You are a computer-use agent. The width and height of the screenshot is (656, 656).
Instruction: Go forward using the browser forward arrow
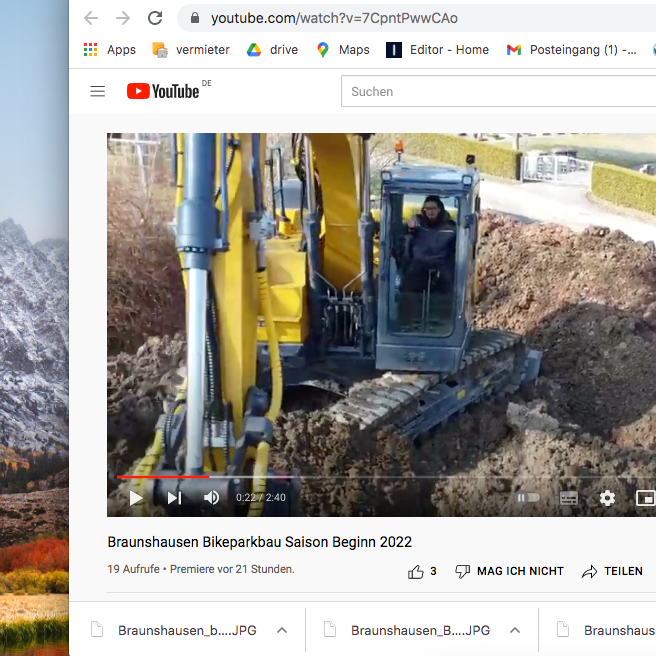pyautogui.click(x=123, y=18)
